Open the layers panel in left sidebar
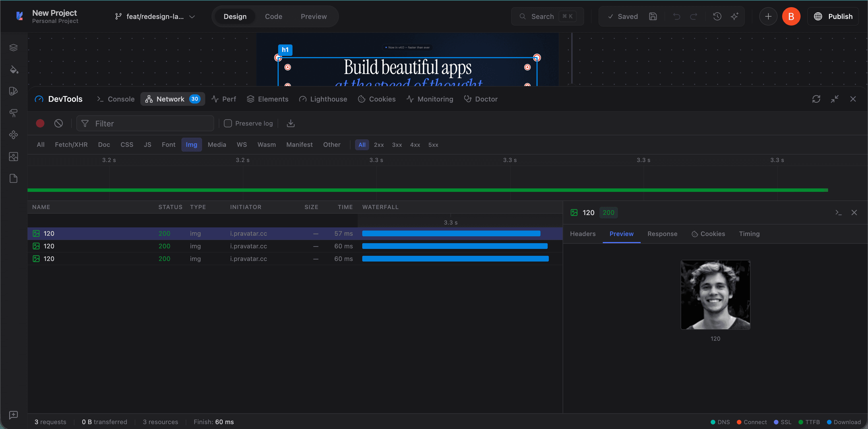Viewport: 868px width, 429px height. (13, 48)
